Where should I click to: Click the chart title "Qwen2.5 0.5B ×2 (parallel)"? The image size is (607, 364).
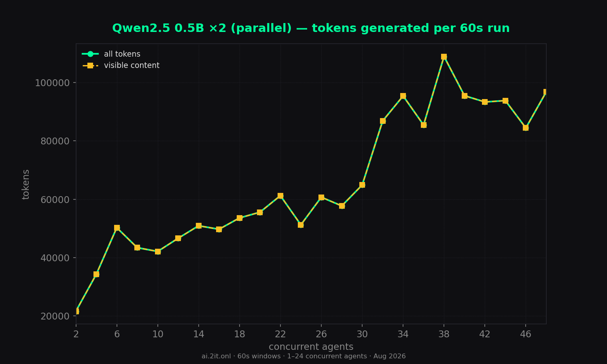202,29
